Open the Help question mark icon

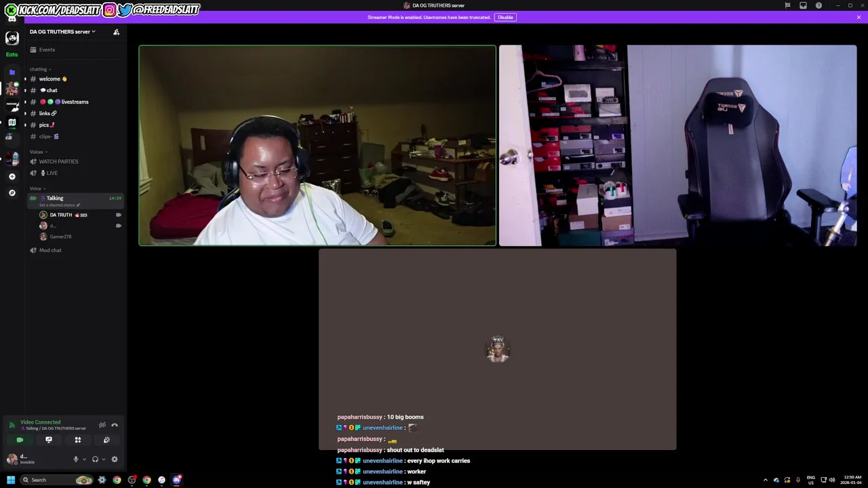(x=818, y=5)
